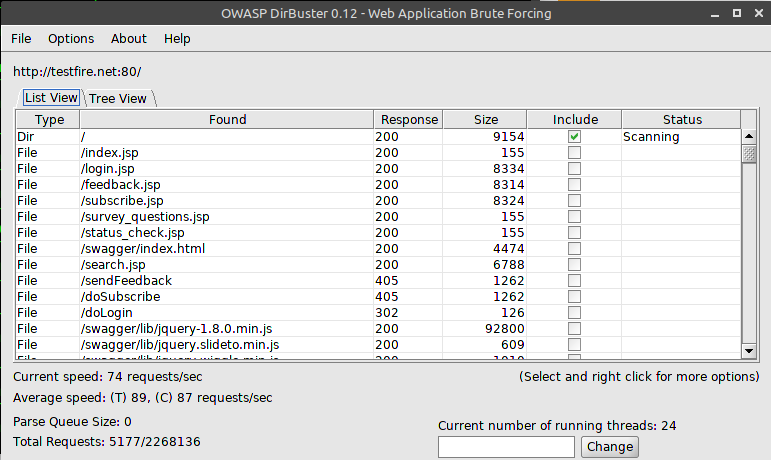Screen dimensions: 771x460
Task: Check Include for /index.jsp
Action: coord(574,153)
